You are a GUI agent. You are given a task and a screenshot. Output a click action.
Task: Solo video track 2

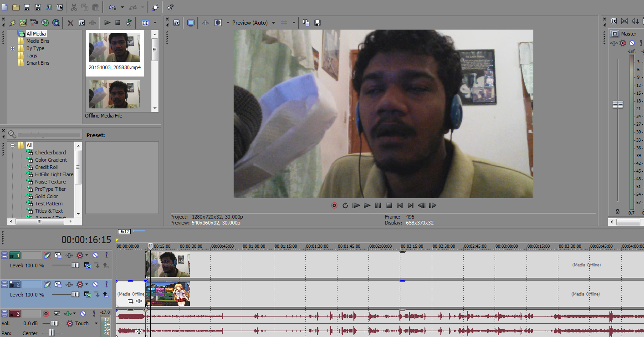(107, 285)
